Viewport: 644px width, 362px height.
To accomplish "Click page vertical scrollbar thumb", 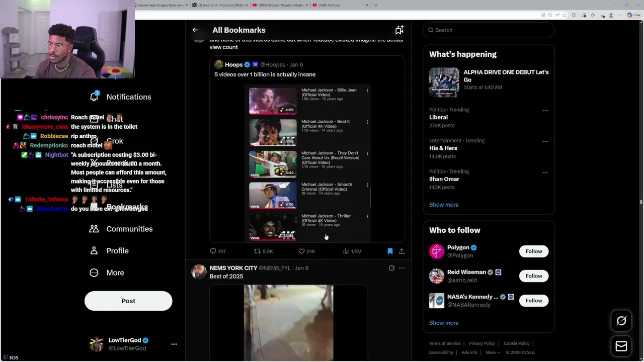I will [x=641, y=202].
